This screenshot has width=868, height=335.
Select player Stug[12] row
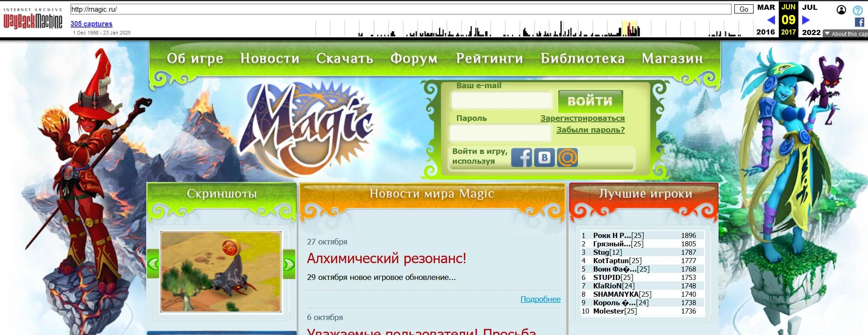click(642, 252)
